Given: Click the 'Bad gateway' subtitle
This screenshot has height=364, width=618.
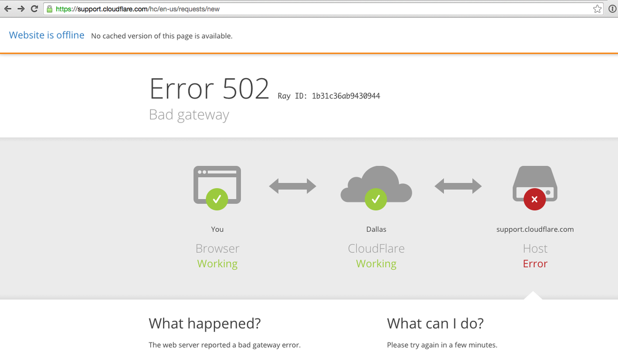Looking at the screenshot, I should click(x=189, y=114).
